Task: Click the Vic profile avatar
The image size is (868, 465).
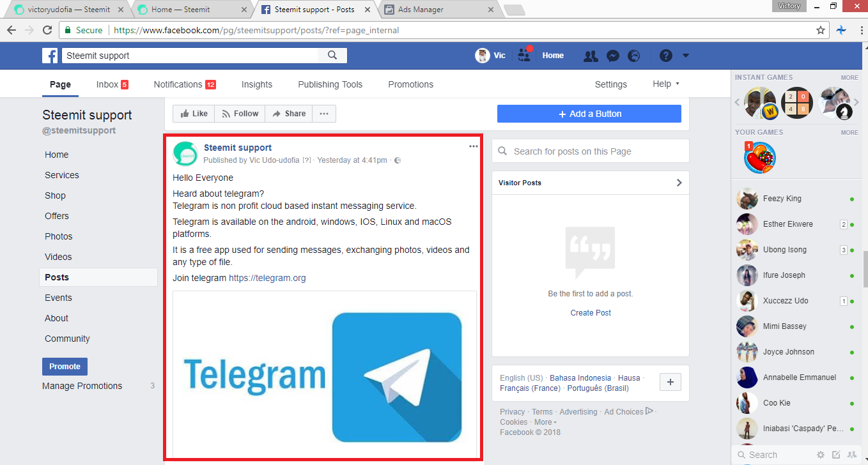Action: (x=482, y=56)
